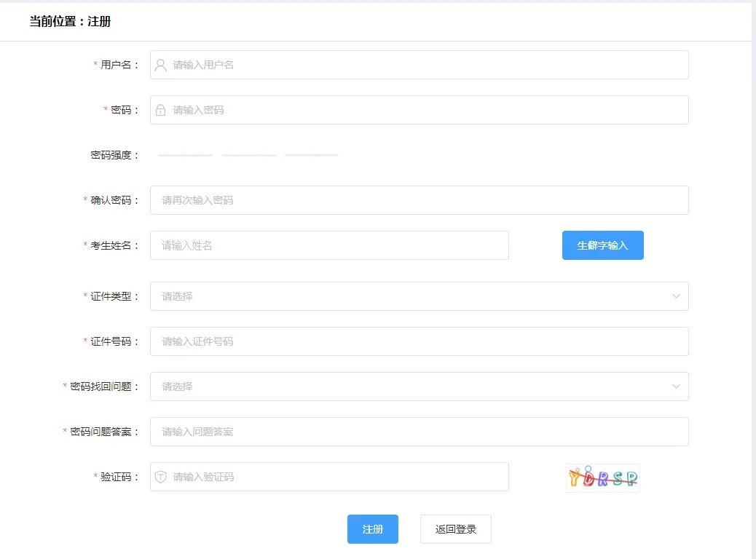Image resolution: width=756 pixels, height=559 pixels.
Task: Click the security answer field 请输入问题答案
Action: pyautogui.click(x=419, y=432)
